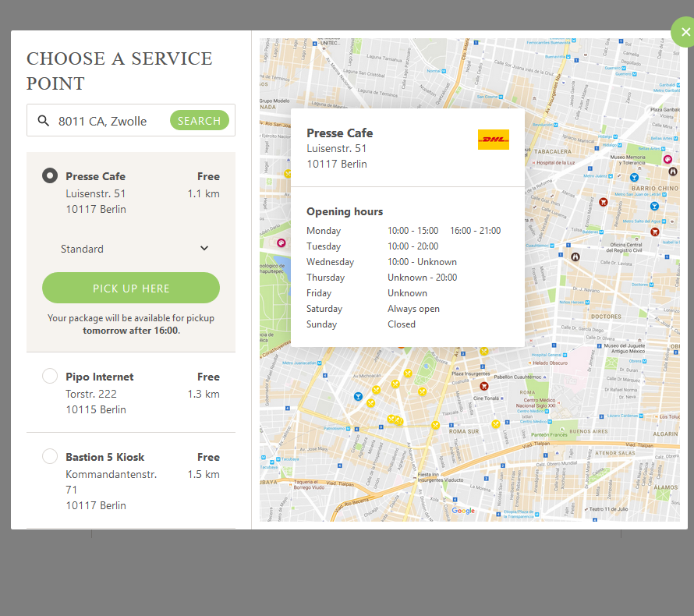The height and width of the screenshot is (616, 694).
Task: Click the Torstr. 222 address line
Action: [x=91, y=394]
